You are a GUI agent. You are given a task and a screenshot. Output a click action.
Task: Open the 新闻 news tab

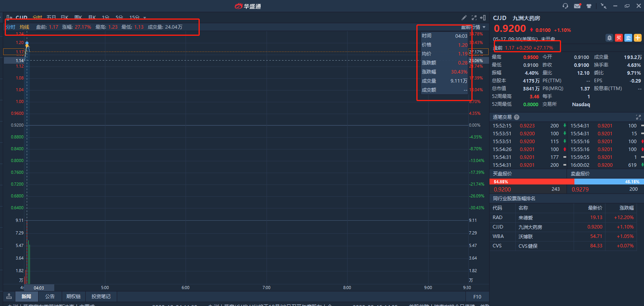(x=26, y=297)
